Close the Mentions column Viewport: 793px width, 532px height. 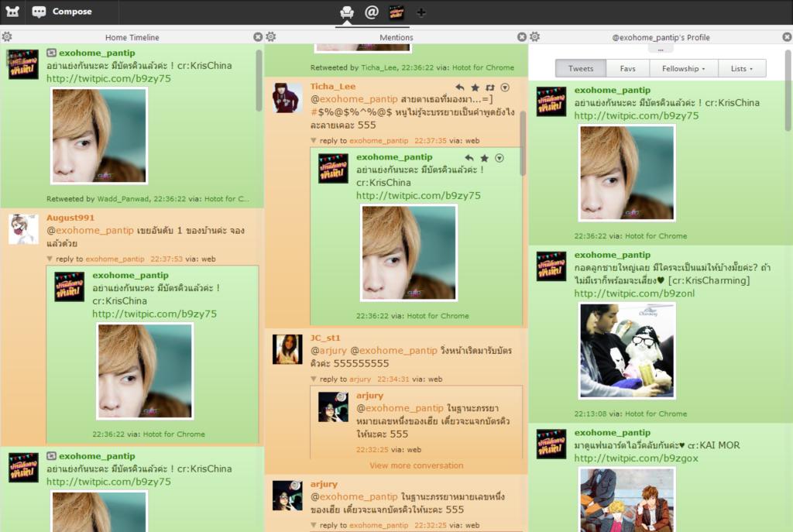522,37
